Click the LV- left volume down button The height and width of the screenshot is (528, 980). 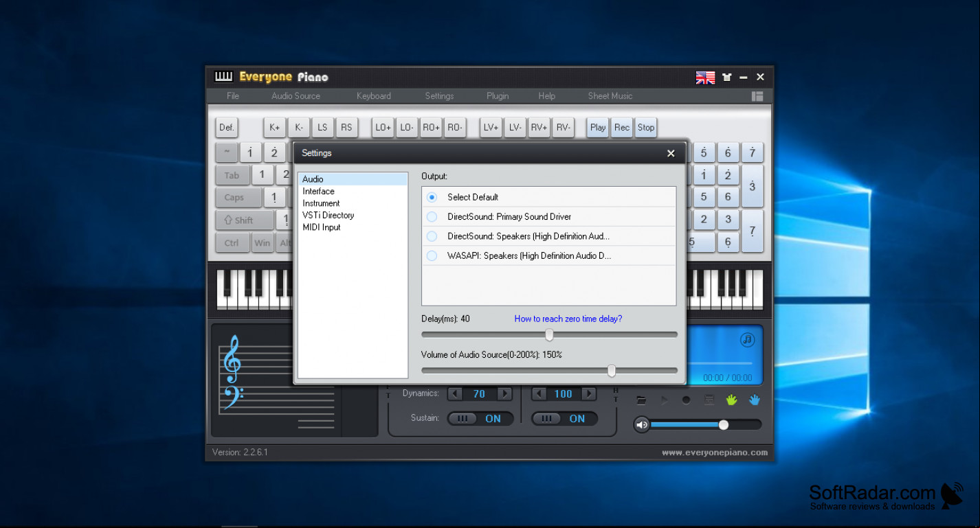[515, 127]
